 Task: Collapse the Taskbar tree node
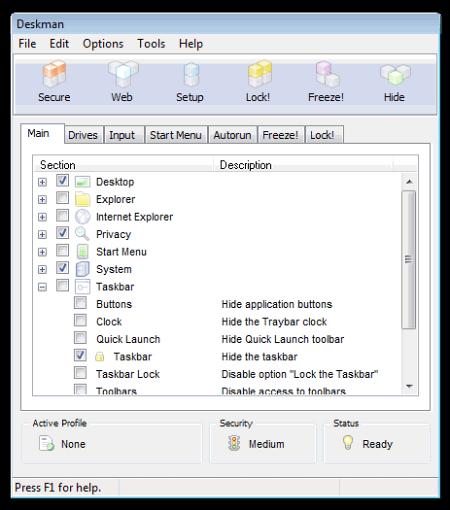click(42, 287)
